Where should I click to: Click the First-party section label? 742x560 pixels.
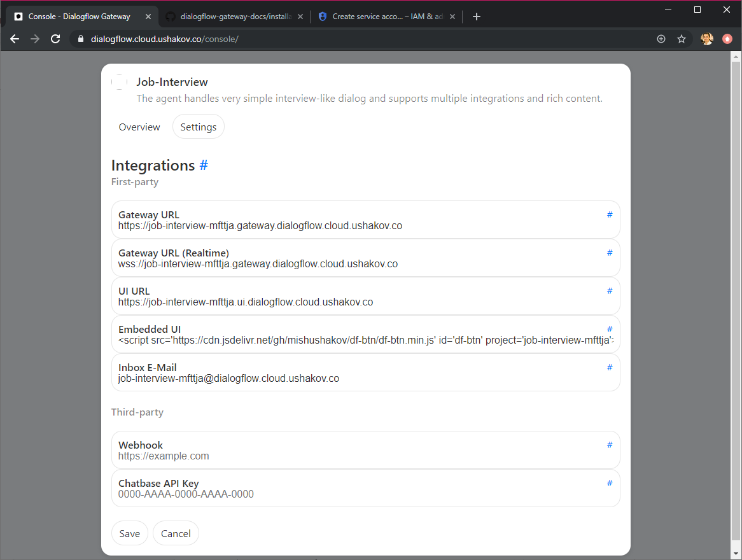coord(135,182)
